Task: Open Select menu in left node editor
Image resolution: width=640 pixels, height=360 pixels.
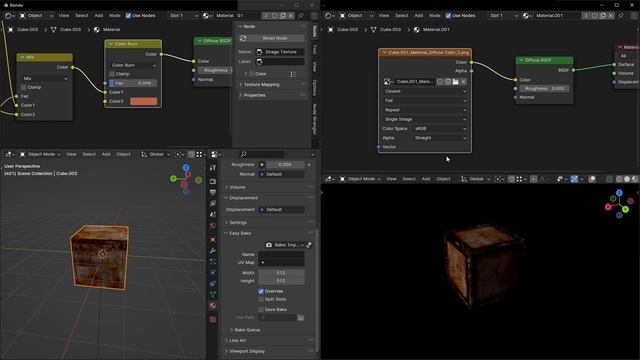Action: point(81,16)
